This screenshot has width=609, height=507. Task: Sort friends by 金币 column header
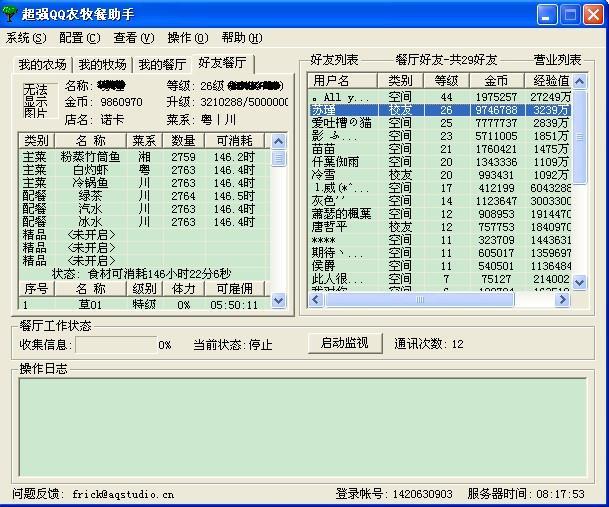[496, 81]
